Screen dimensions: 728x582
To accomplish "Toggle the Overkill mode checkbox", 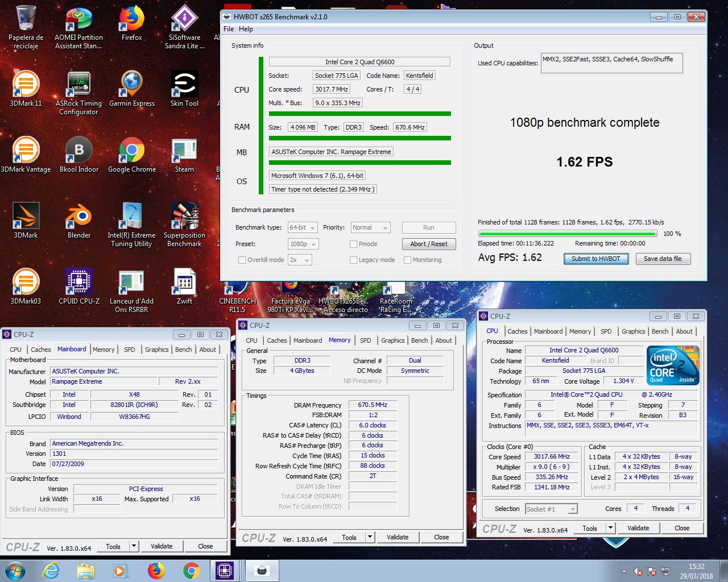I will pyautogui.click(x=242, y=260).
